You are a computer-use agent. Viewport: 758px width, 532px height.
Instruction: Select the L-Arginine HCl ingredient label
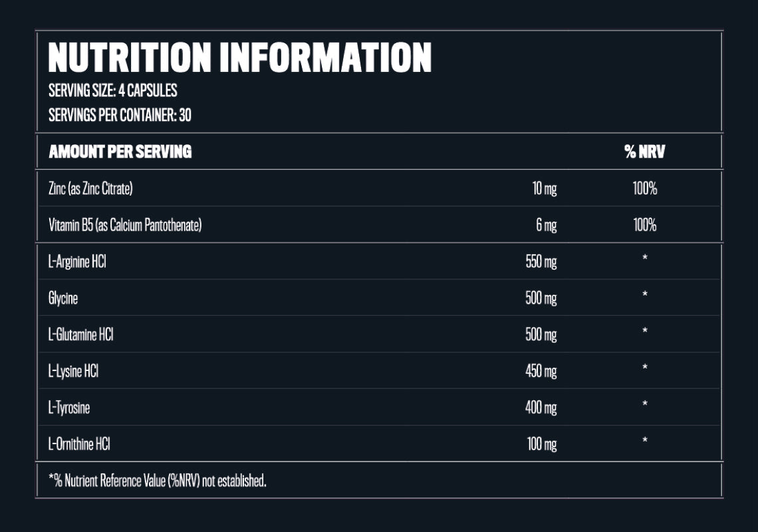77,262
